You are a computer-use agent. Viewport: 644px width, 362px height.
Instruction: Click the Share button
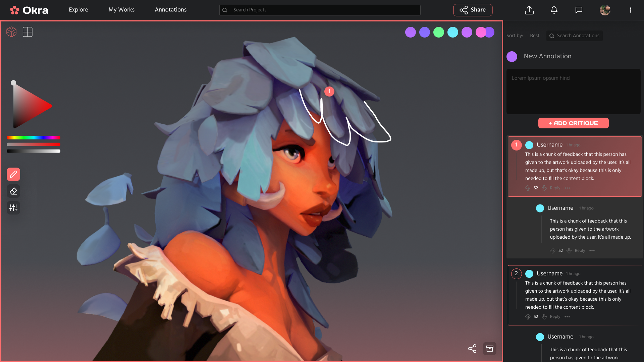click(x=473, y=10)
